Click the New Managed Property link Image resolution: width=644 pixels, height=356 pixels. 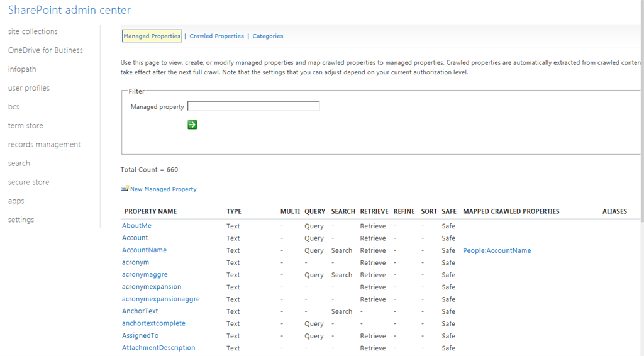tap(163, 189)
